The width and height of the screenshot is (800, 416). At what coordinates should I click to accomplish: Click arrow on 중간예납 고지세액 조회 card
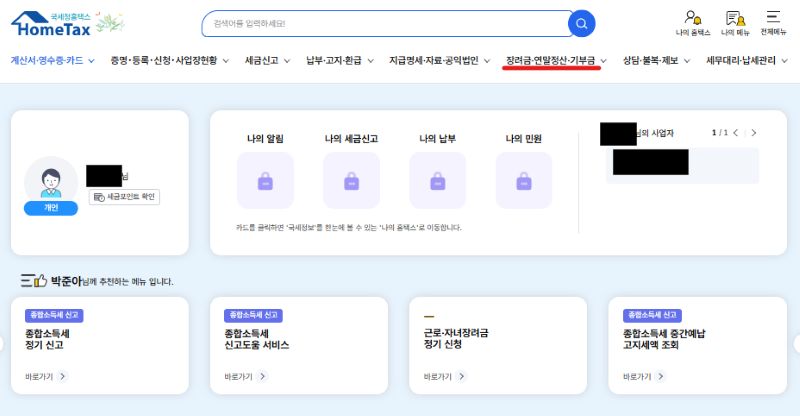tap(661, 376)
